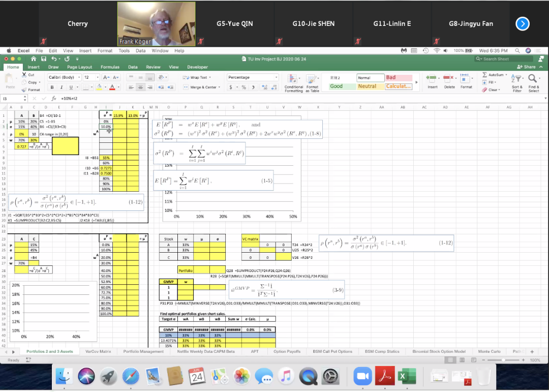Toggle italic formatting in the ribbon
Screen dimensions: 549x392
click(61, 87)
